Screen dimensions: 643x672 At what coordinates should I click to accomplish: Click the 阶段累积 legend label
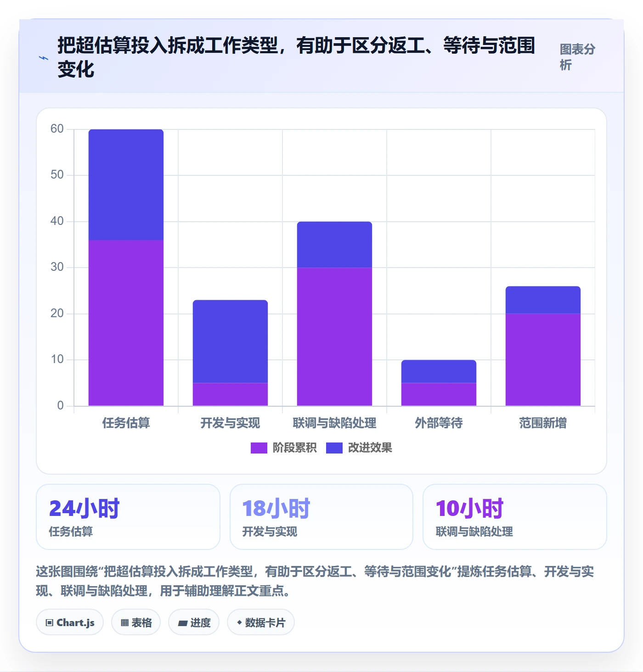coord(294,448)
